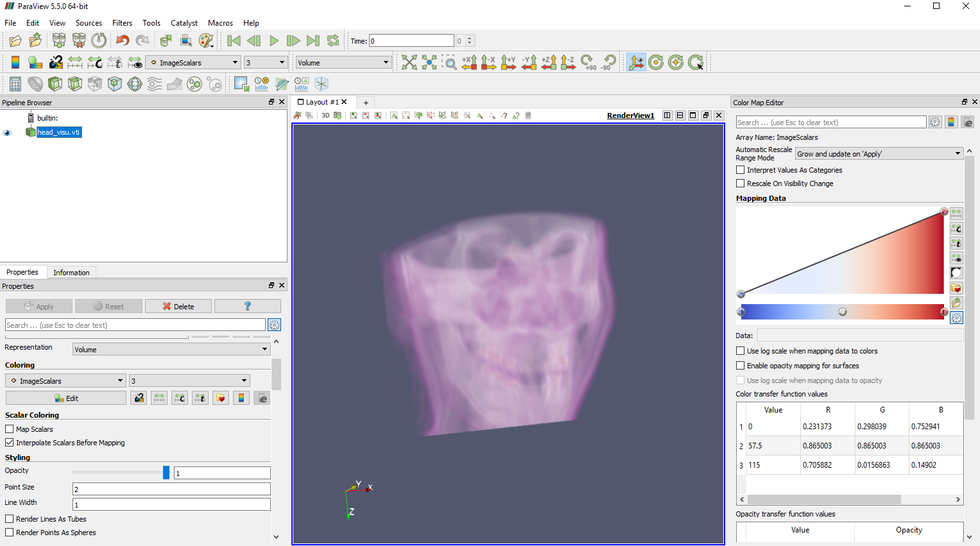This screenshot has width=980, height=546.
Task: Click the Edit color map button
Action: click(66, 397)
